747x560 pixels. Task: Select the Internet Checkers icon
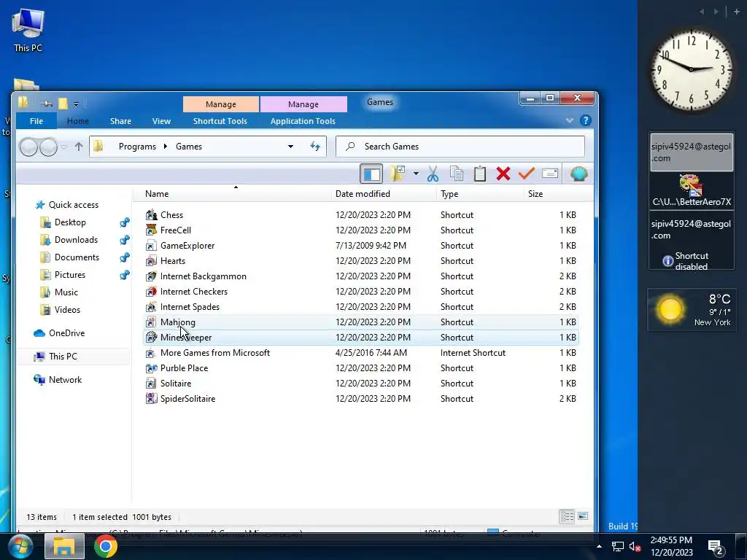click(x=151, y=292)
